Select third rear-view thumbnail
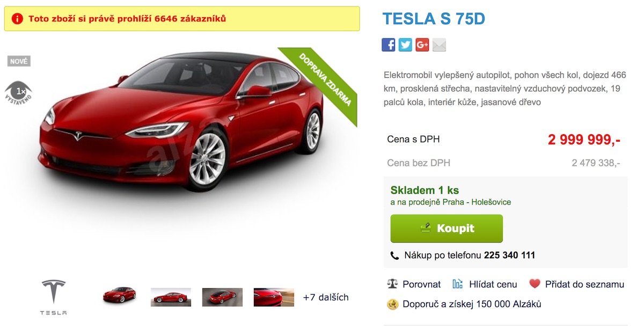Viewport: 644px width, 329px height. tap(222, 297)
